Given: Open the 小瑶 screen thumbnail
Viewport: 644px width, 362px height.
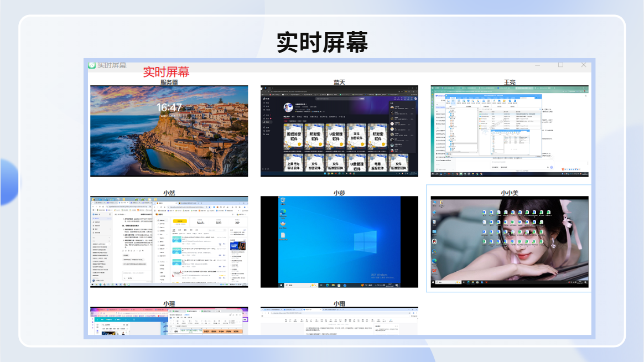Looking at the screenshot, I should (x=169, y=321).
